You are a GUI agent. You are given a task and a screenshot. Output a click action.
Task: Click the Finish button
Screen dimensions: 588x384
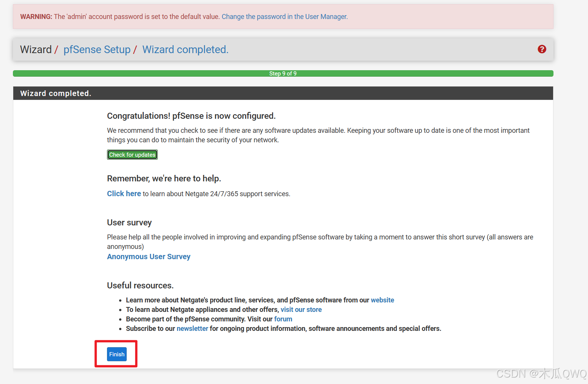(x=117, y=354)
